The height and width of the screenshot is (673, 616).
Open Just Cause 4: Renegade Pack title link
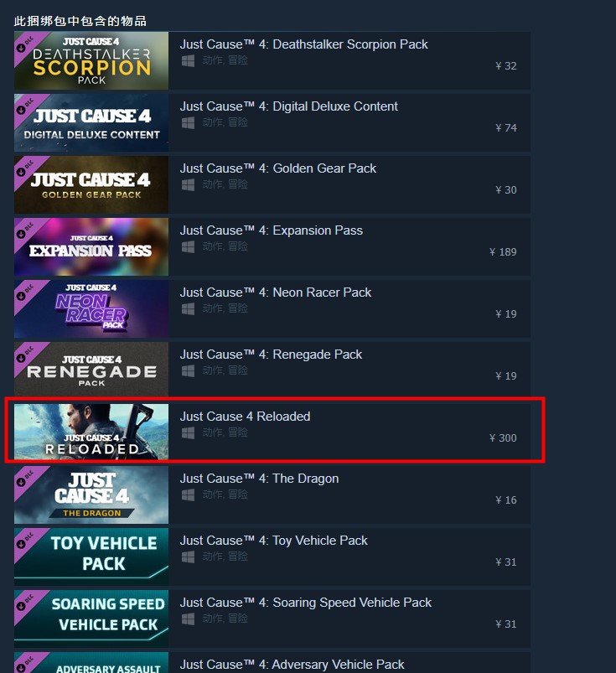271,355
